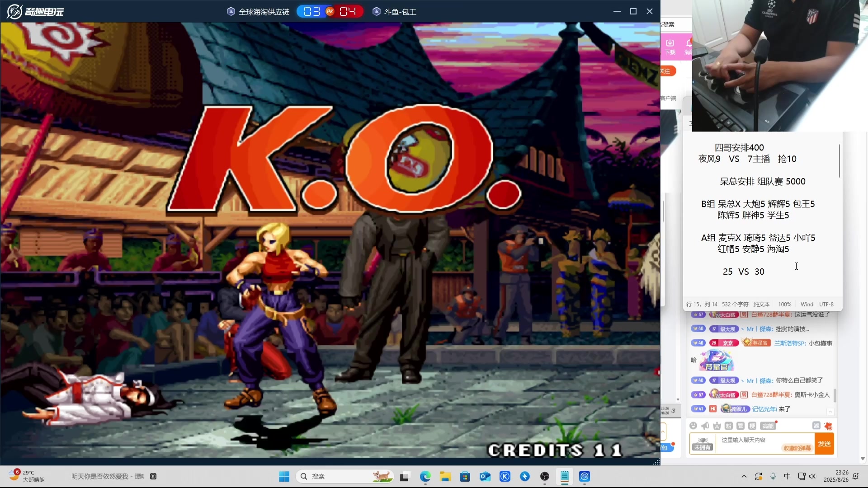
Task: Click the webcam overlay video
Action: pyautogui.click(x=780, y=66)
